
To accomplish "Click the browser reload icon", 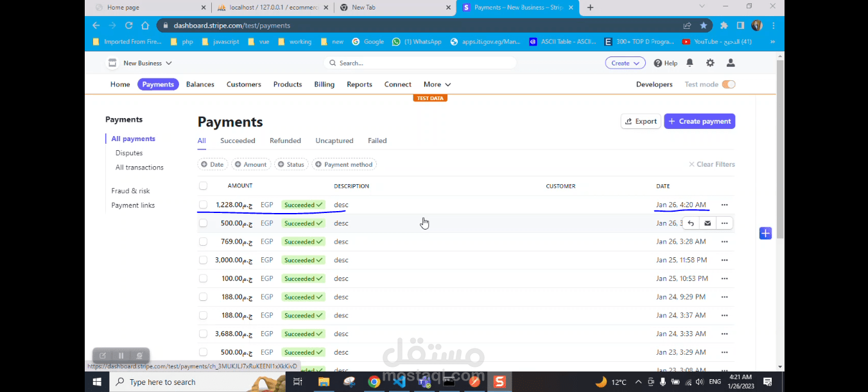I will [128, 26].
